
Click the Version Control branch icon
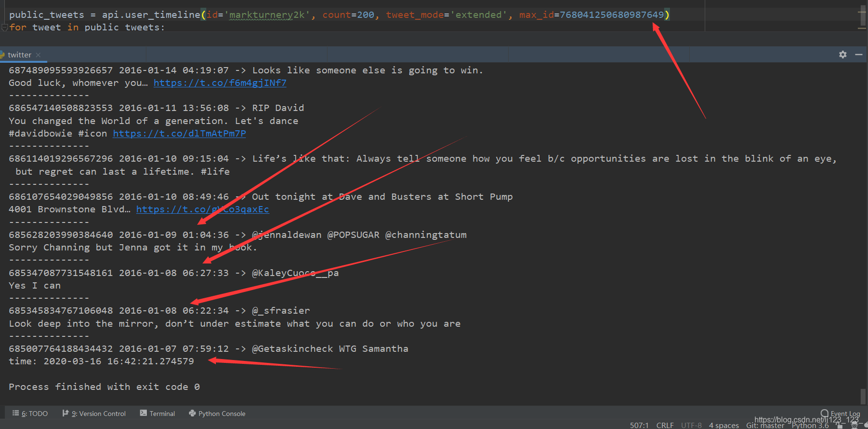click(65, 413)
